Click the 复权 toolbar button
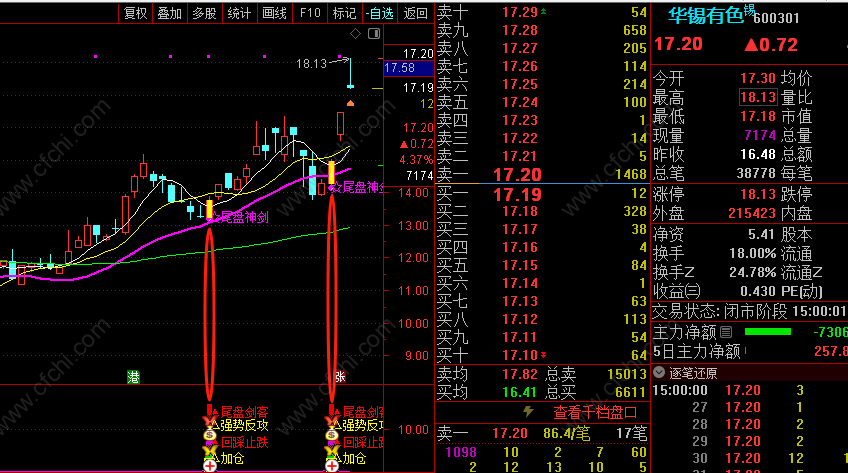This screenshot has width=848, height=473. coord(135,13)
